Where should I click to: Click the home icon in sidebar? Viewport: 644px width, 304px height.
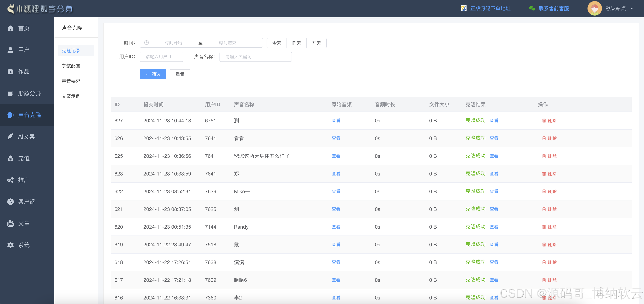pyautogui.click(x=11, y=28)
